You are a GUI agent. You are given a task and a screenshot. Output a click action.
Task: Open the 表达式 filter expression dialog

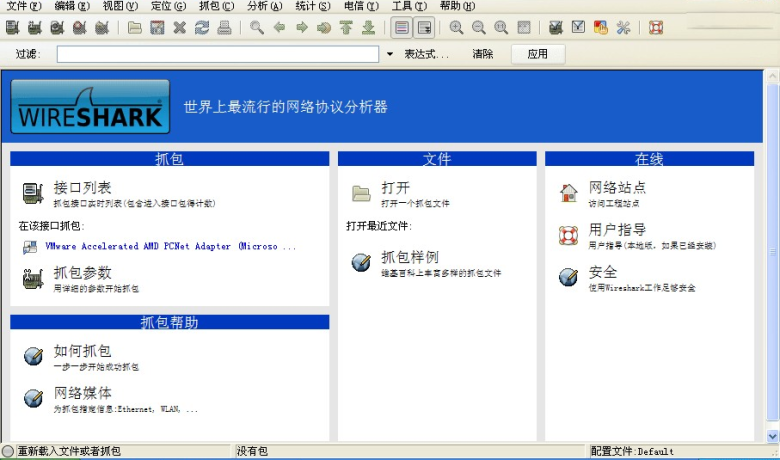[426, 54]
